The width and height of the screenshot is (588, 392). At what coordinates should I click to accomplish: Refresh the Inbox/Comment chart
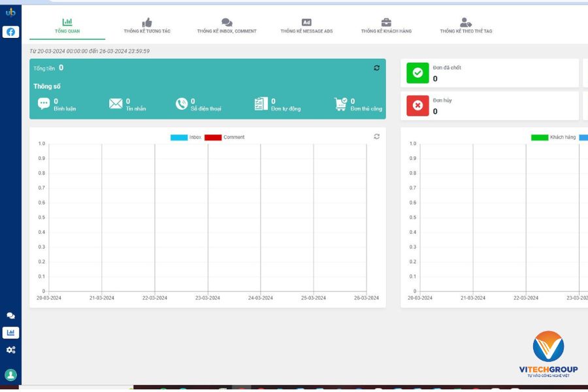click(376, 137)
